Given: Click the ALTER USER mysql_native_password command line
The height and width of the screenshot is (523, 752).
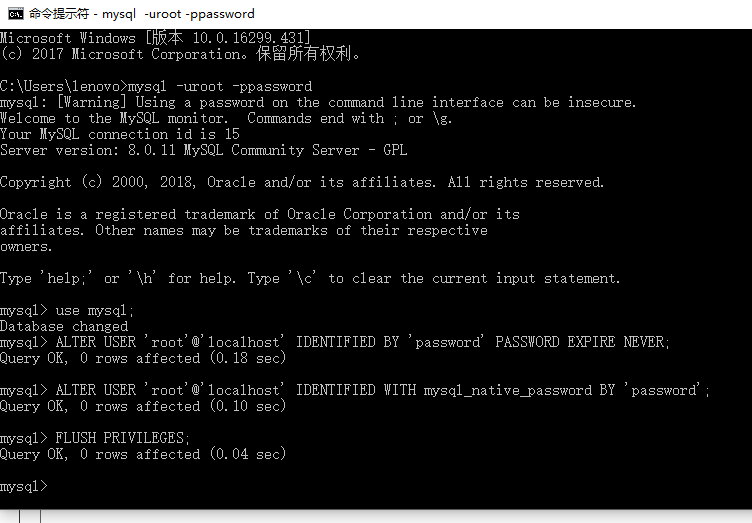Looking at the screenshot, I should [x=355, y=390].
